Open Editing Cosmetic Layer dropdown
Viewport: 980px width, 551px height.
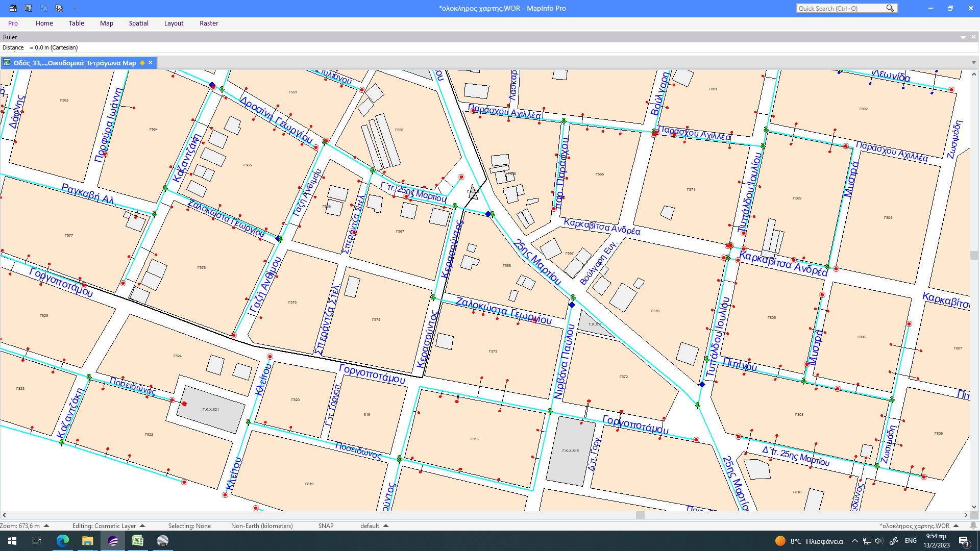tap(142, 525)
